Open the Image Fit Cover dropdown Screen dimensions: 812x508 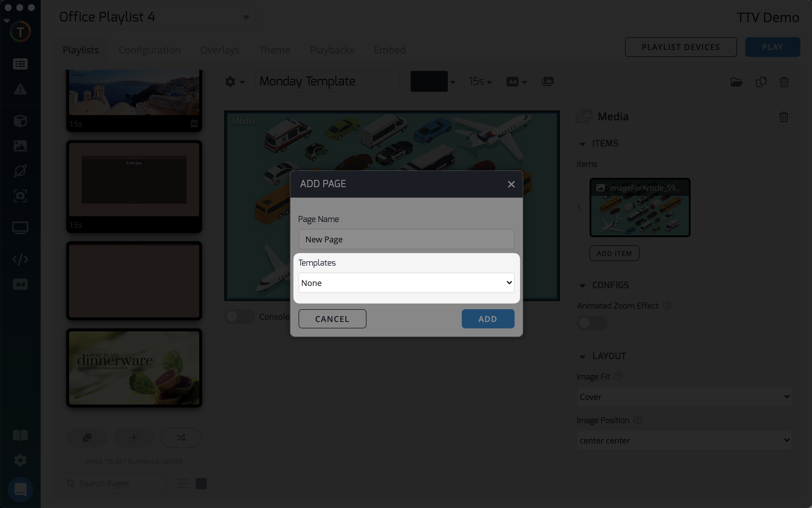(x=684, y=397)
